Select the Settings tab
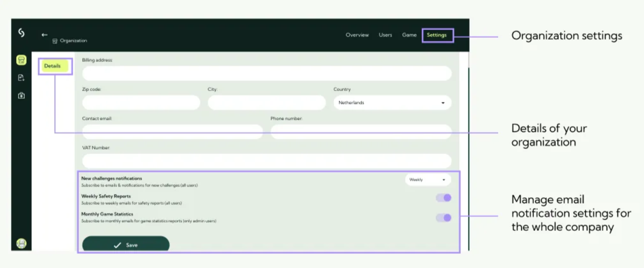The width and height of the screenshot is (644, 268). click(437, 35)
